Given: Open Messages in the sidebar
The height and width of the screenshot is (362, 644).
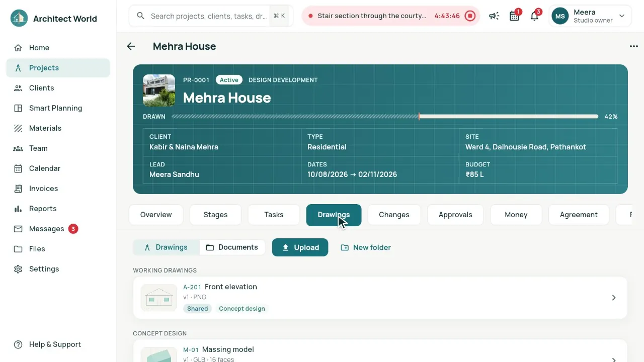Looking at the screenshot, I should 58,229.
